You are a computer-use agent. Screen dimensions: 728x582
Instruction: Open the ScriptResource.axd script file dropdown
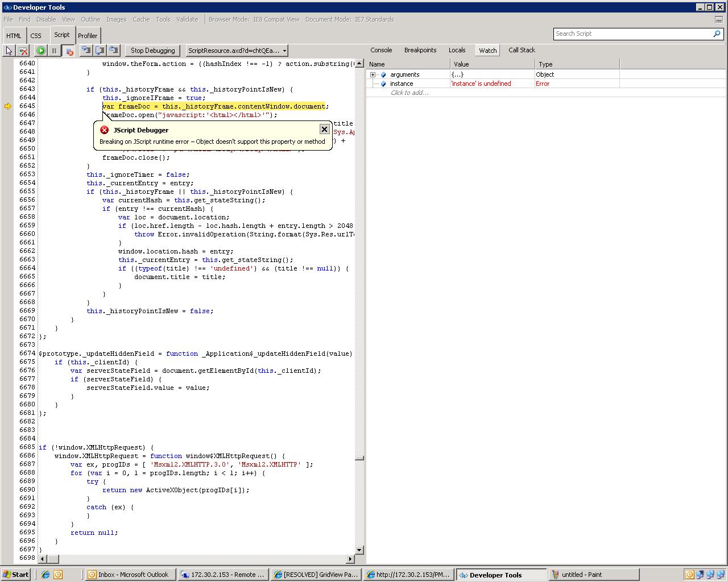(x=237, y=51)
